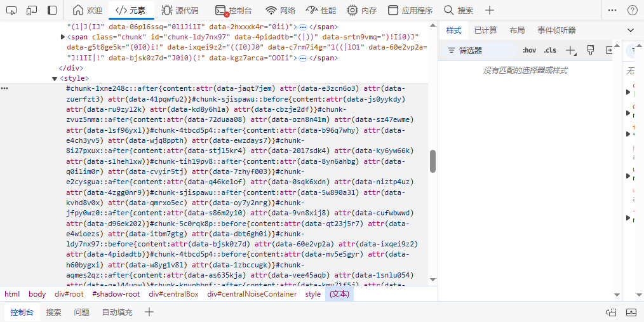Collapse the style element tree node
Screen dimensions: 644x322
(55, 78)
